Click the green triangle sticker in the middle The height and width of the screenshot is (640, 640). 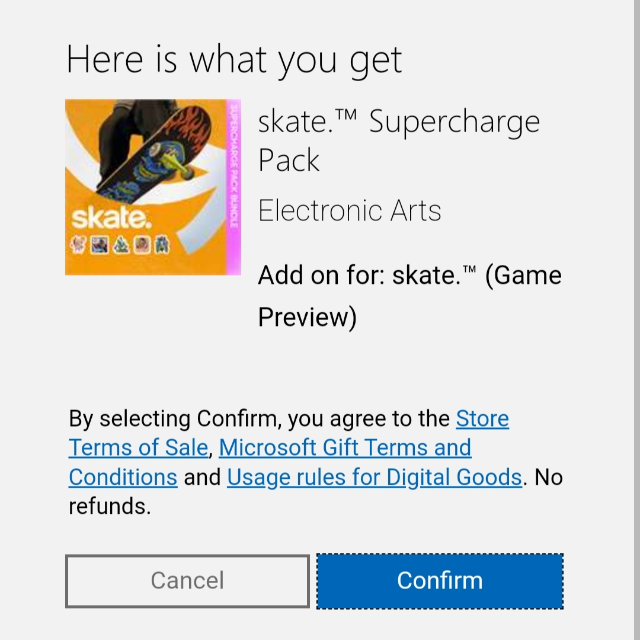(x=120, y=244)
